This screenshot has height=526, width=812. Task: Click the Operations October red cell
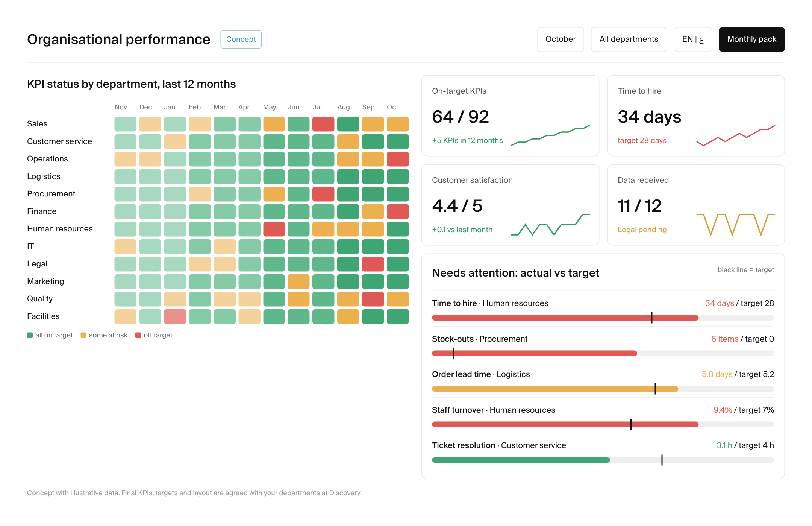pyautogui.click(x=398, y=159)
